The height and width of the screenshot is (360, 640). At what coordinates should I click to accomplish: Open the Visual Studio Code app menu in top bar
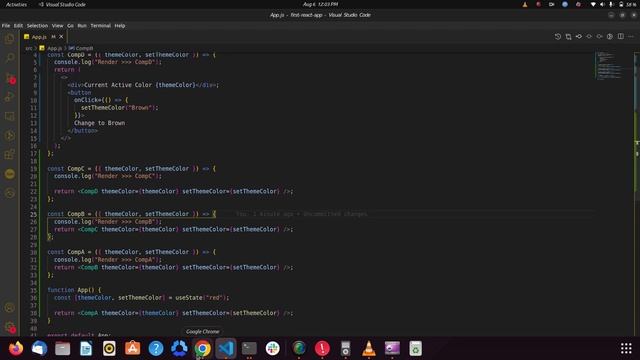coord(62,4)
